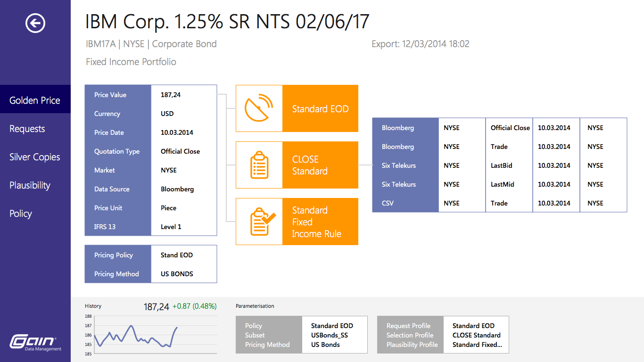Open the Golden Price tab
This screenshot has width=644, height=362.
35,100
